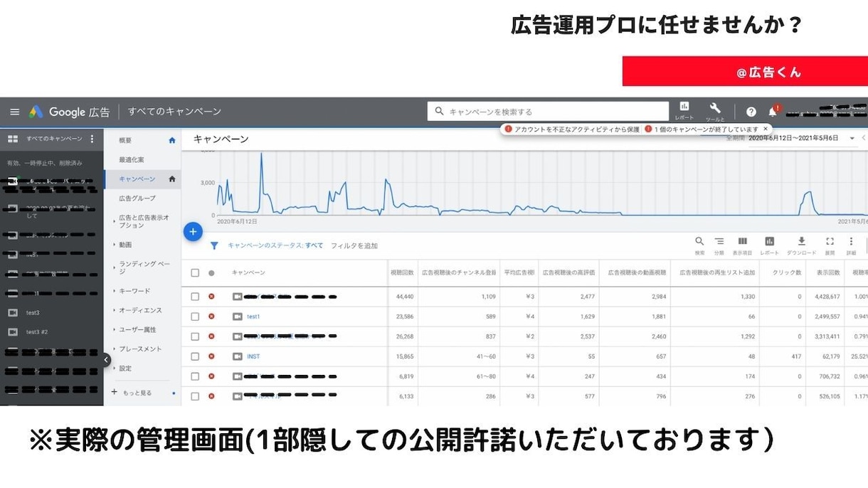Sort by the 視聴回数 column header
The width and height of the screenshot is (868, 488).
[x=402, y=272]
